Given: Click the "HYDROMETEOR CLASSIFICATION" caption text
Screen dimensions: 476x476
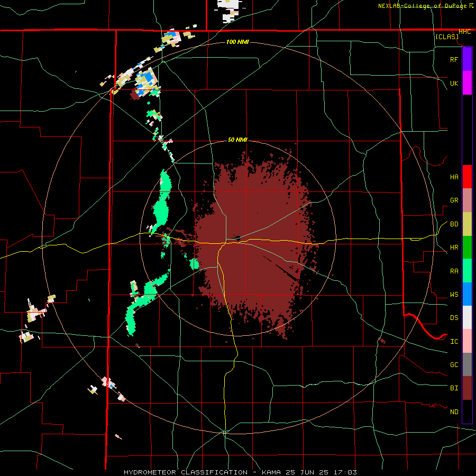Looking at the screenshot, I should coord(186,472).
